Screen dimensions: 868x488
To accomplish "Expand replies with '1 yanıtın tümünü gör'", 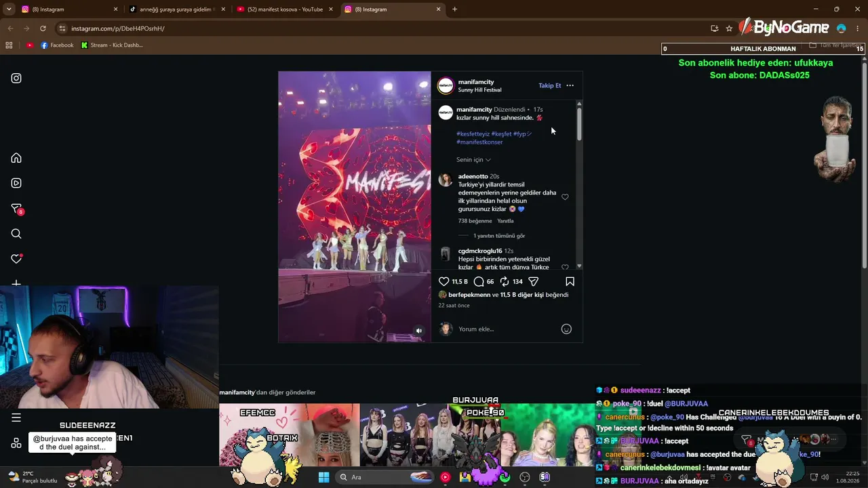I will (x=499, y=236).
